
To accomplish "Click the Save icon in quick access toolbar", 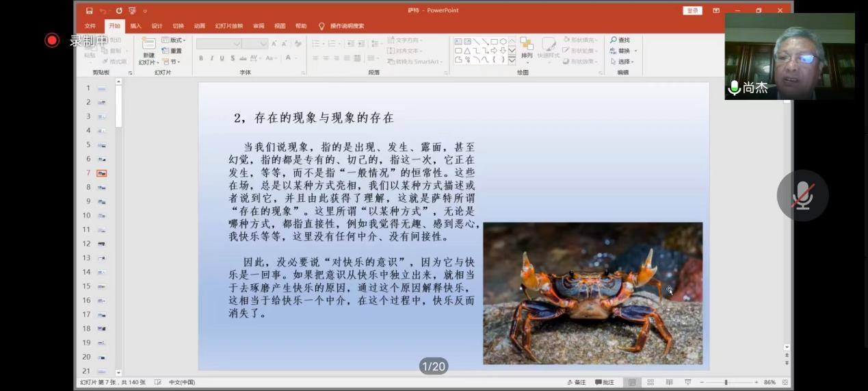I will tap(90, 11).
